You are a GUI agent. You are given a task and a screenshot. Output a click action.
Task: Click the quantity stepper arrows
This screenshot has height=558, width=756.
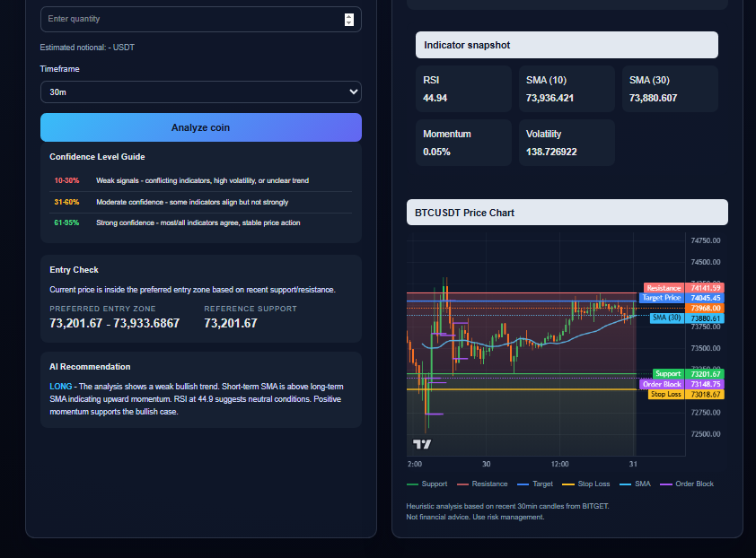[349, 19]
